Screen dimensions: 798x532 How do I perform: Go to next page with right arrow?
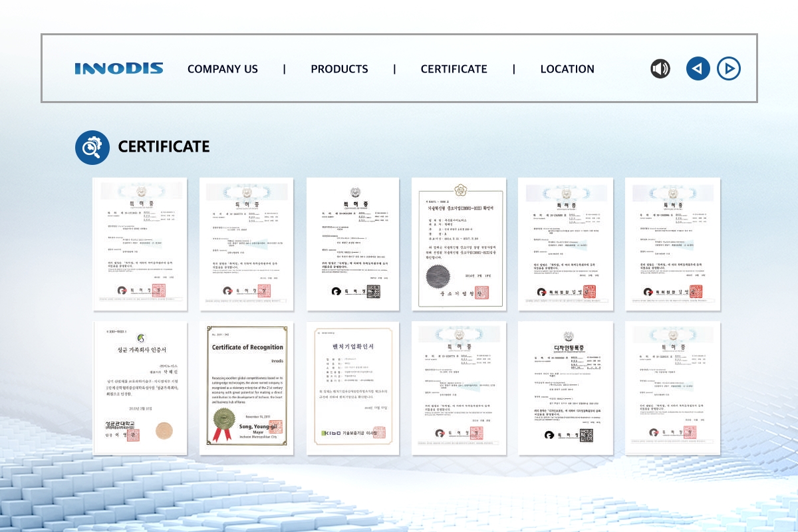tap(729, 68)
